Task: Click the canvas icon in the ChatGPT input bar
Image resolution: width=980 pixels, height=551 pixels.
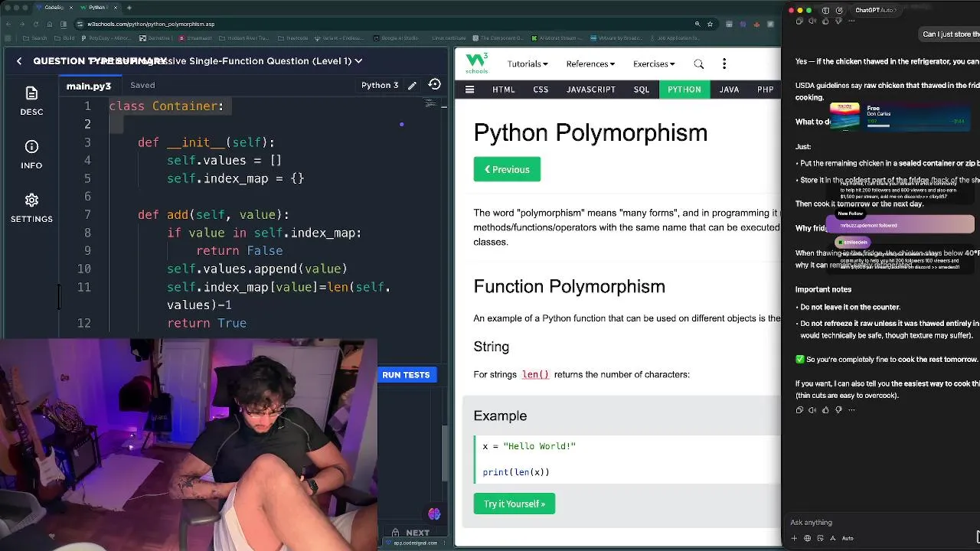Action: 820,538
